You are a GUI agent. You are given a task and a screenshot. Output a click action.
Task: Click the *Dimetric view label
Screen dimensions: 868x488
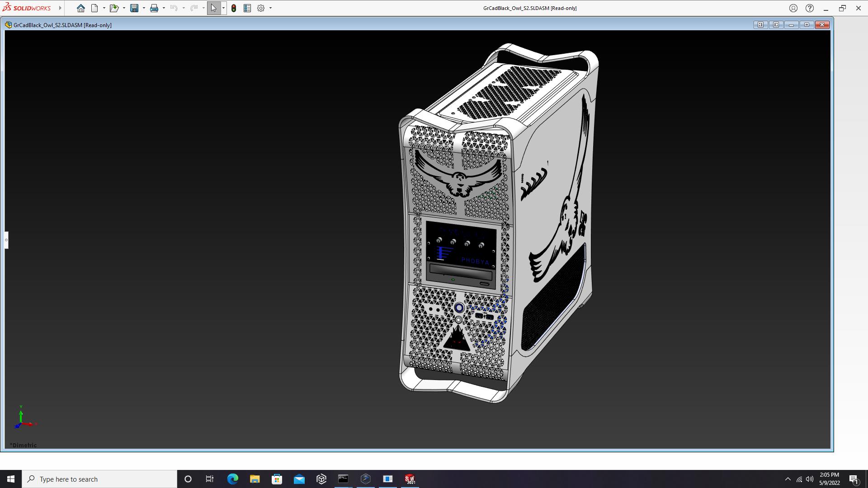(x=24, y=445)
